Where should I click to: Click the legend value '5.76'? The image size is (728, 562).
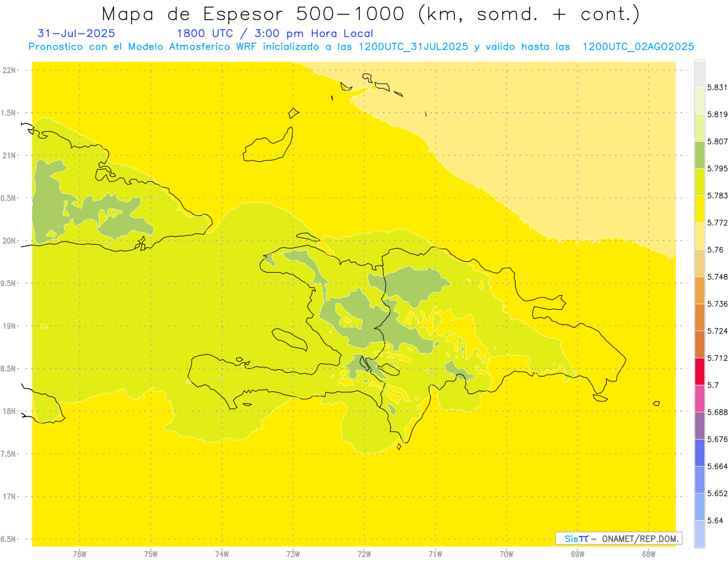point(715,250)
